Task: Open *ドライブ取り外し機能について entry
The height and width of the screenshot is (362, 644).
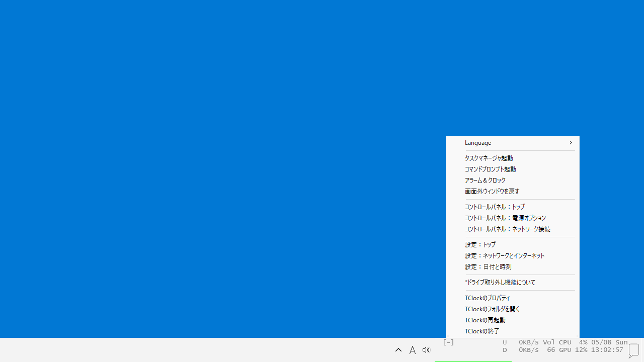Action: point(512,283)
